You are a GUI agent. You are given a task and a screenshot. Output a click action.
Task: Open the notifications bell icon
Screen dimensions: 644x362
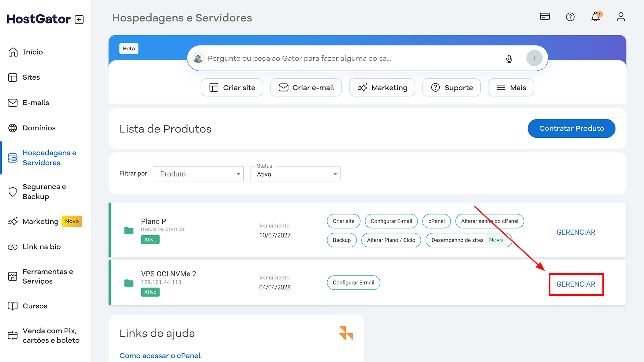tap(596, 17)
